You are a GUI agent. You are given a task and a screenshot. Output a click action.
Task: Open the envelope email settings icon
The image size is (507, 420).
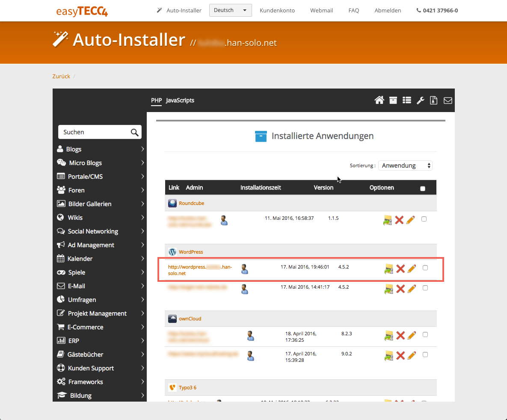[448, 101]
